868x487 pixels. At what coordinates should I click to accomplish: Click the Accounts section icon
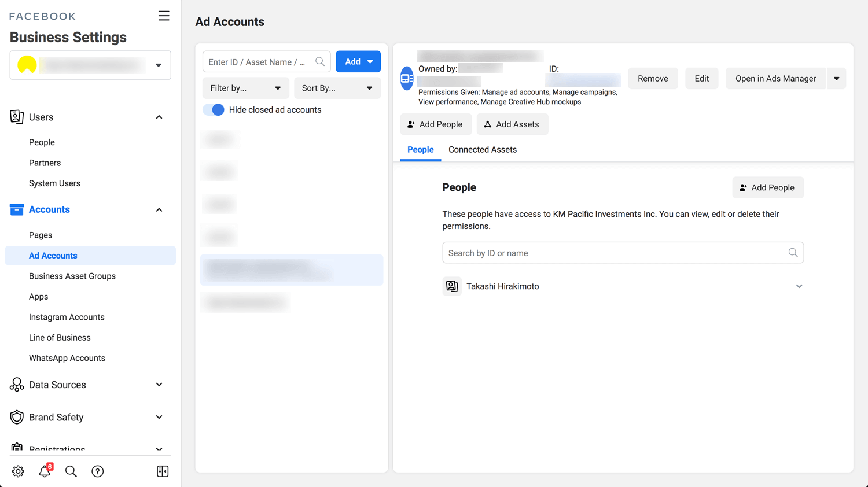(17, 209)
